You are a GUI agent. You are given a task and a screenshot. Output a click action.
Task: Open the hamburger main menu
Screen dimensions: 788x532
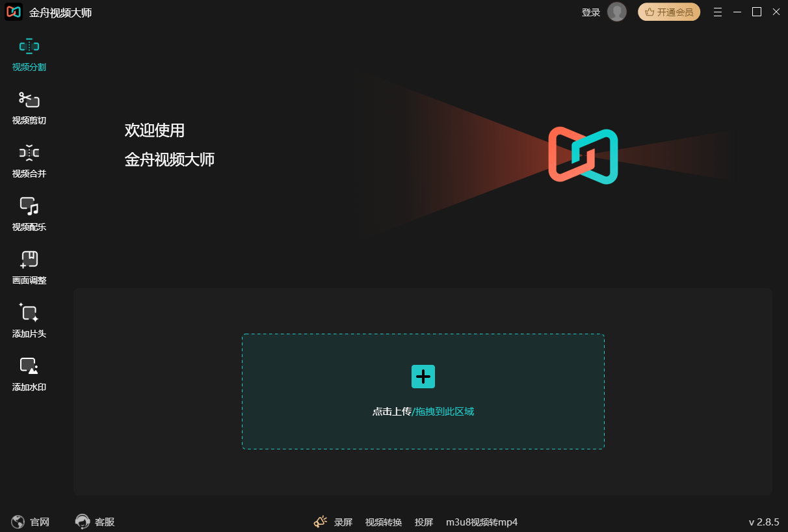click(x=718, y=12)
